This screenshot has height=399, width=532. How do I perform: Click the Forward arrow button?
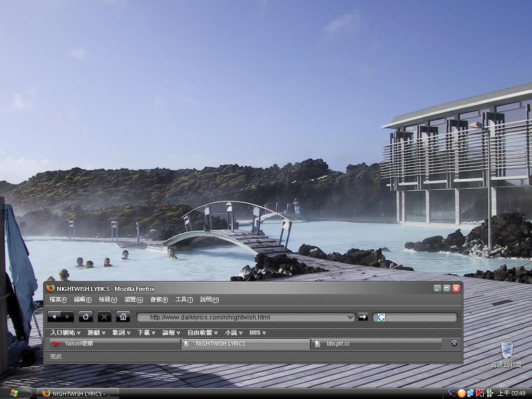pyautogui.click(x=68, y=317)
